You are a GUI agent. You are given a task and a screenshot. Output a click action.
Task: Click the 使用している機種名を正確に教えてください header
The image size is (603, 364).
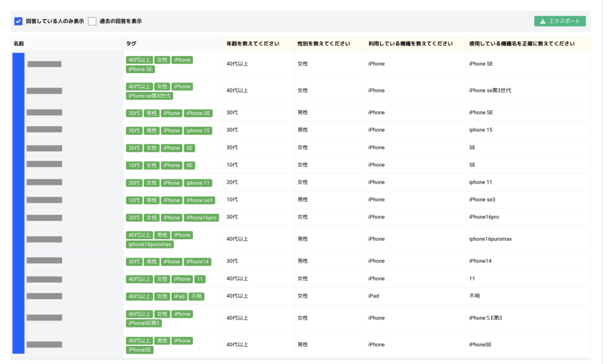click(x=522, y=44)
